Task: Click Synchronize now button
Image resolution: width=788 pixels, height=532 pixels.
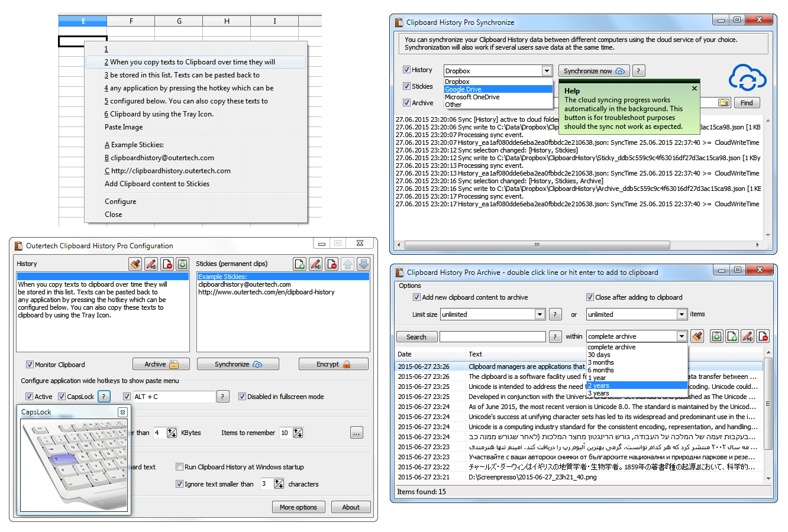Action: (x=594, y=71)
